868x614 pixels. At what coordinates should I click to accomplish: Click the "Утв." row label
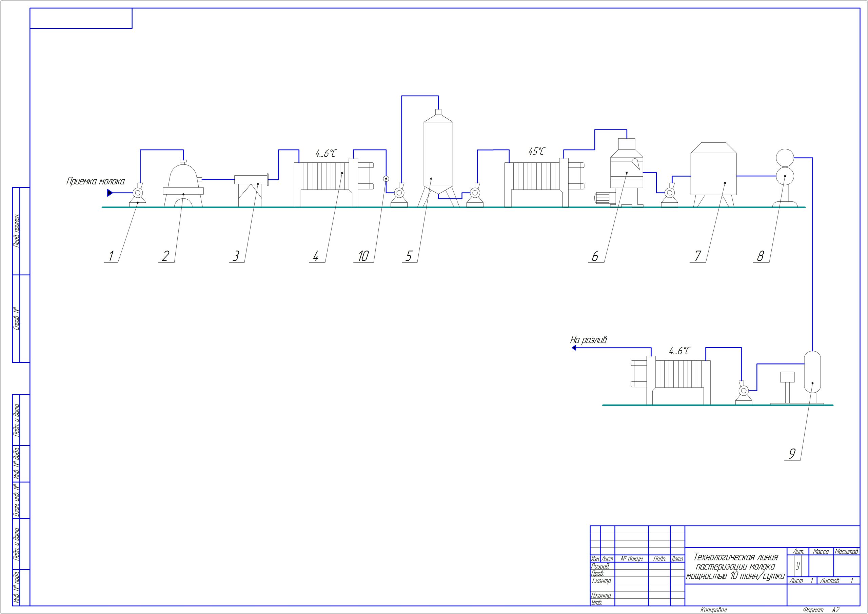coord(596,603)
